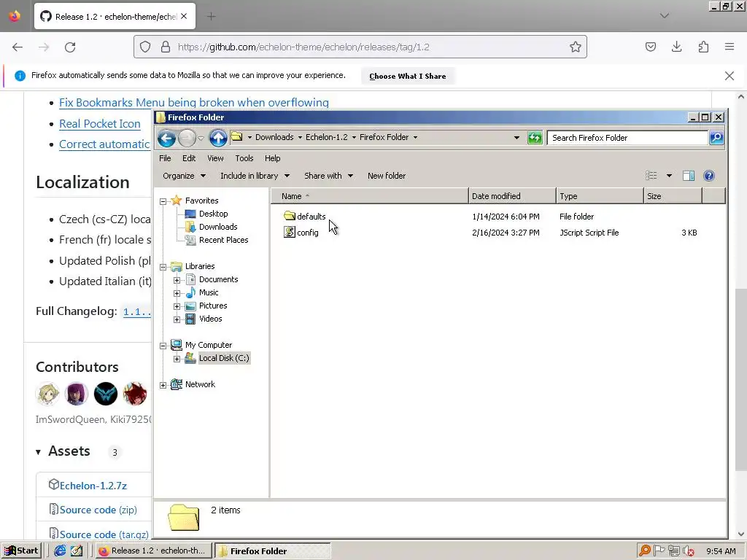This screenshot has width=747, height=560.
Task: Launch Internet Explorer from quick launch
Action: pyautogui.click(x=60, y=551)
